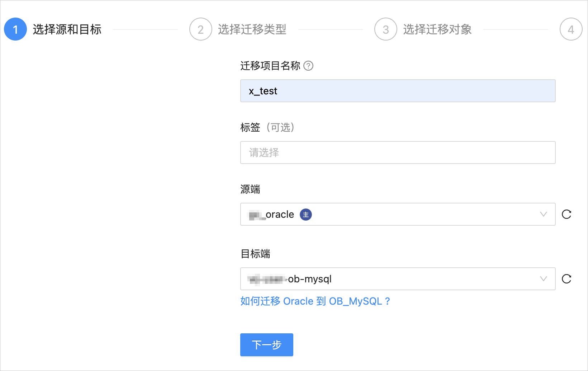Viewport: 588px width, 371px height.
Task: Expand the 源端 dropdown arrow
Action: 544,214
